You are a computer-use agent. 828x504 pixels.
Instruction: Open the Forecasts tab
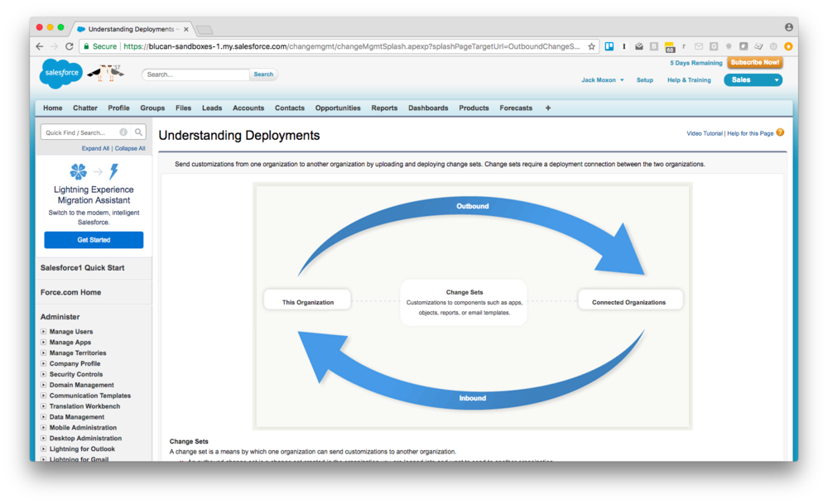[516, 108]
